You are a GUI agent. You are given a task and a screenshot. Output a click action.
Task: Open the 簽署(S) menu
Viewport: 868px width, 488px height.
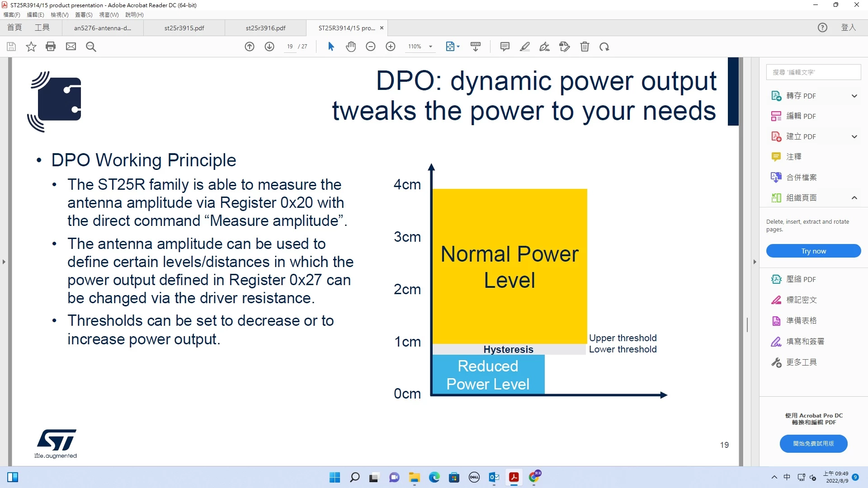click(x=84, y=15)
